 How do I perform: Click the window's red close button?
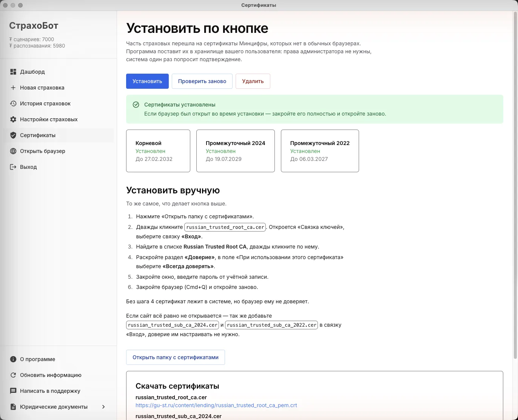[x=5, y=5]
